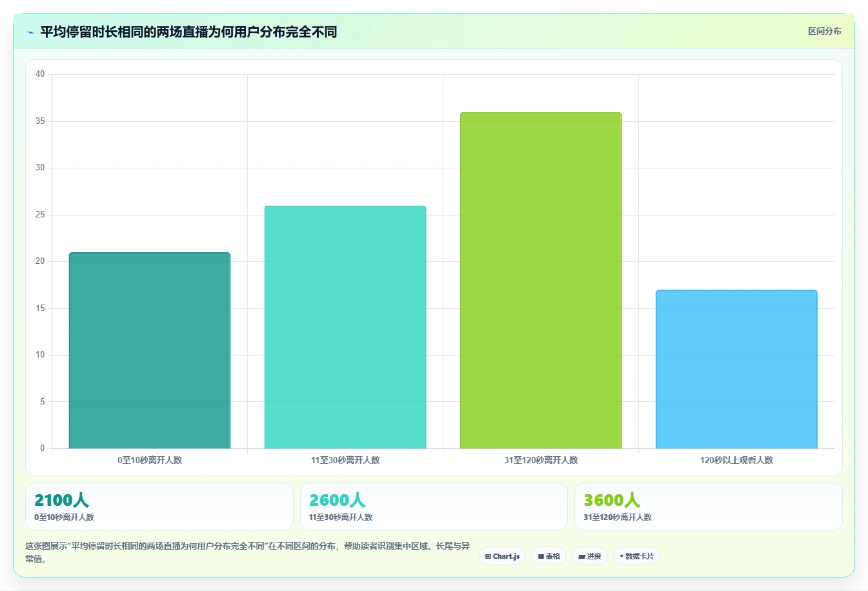Click the y-axis value 25
This screenshot has height=591, width=868.
click(40, 215)
